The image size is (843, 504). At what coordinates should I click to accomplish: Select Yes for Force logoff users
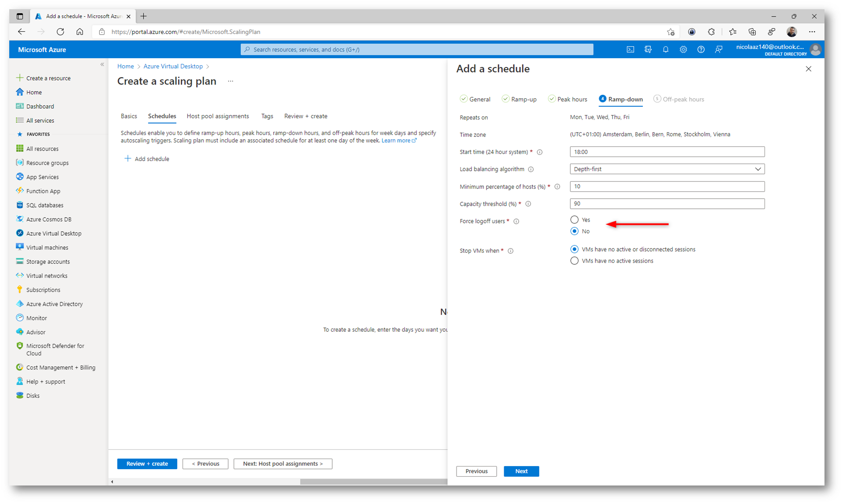(574, 219)
